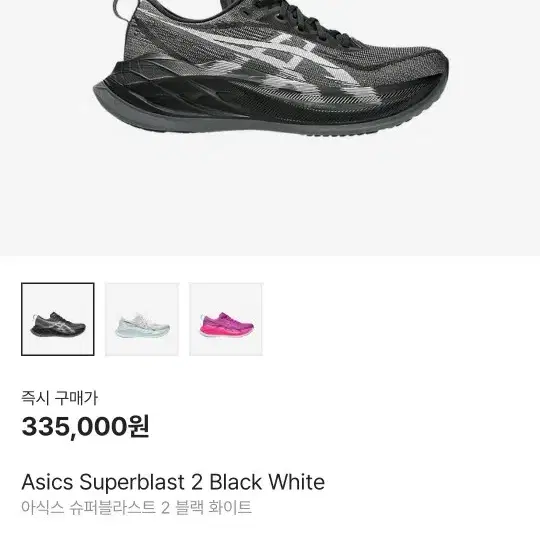540x540 pixels.
Task: Click the pink shoe icon in third thumbnail
Action: [x=227, y=325]
